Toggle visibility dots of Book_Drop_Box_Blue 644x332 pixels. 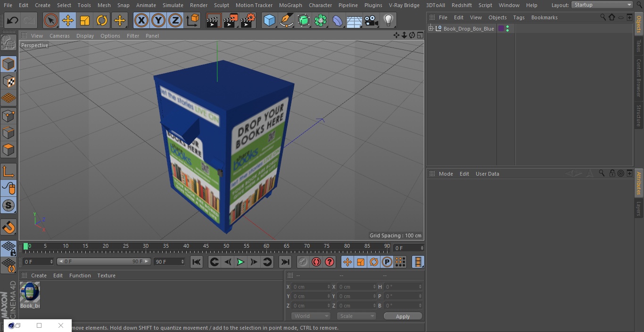click(x=507, y=29)
